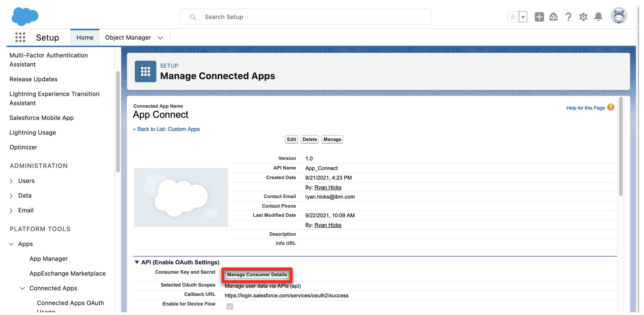Image resolution: width=644 pixels, height=315 pixels.
Task: Open the Setup gear icon
Action: click(x=583, y=17)
